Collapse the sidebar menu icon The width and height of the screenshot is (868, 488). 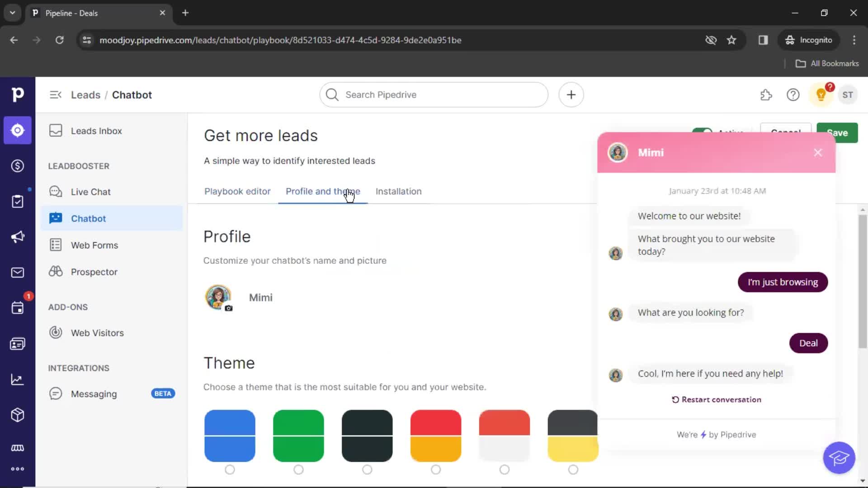click(x=55, y=95)
